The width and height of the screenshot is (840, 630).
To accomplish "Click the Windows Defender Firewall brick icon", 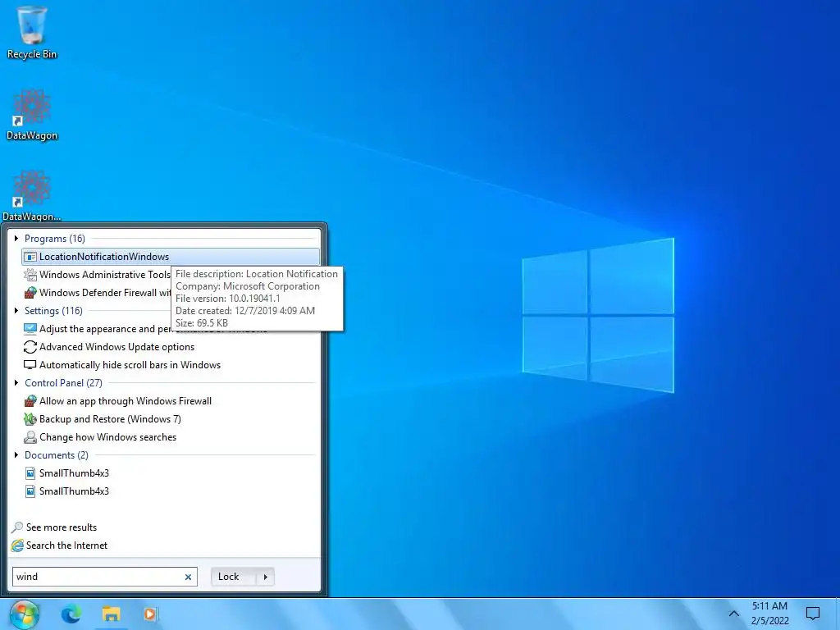I will 30,293.
